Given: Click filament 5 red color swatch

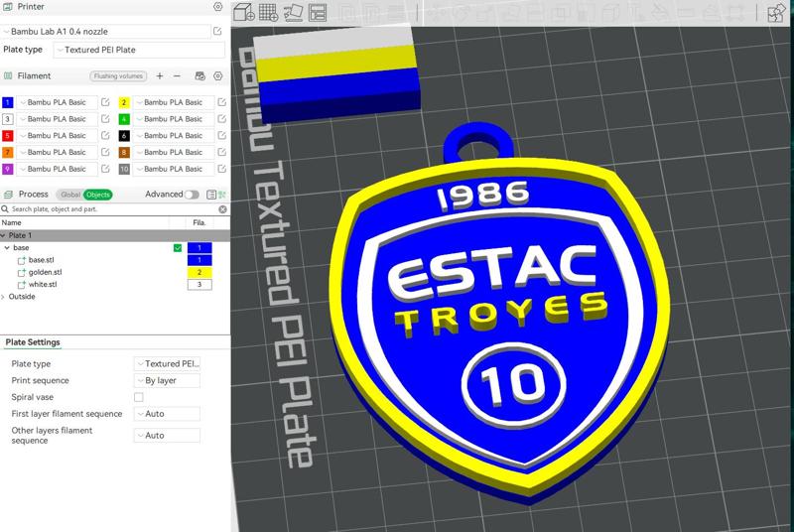Looking at the screenshot, I should (x=8, y=136).
